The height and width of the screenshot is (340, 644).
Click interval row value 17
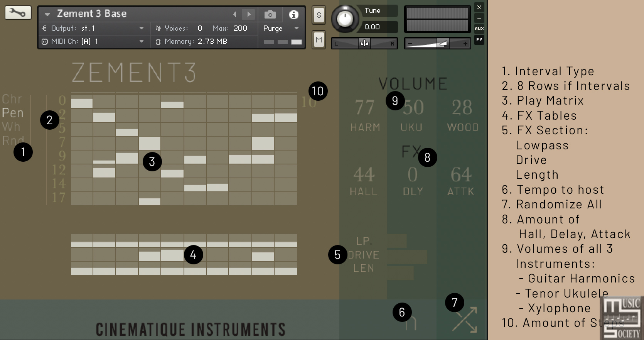tap(59, 198)
